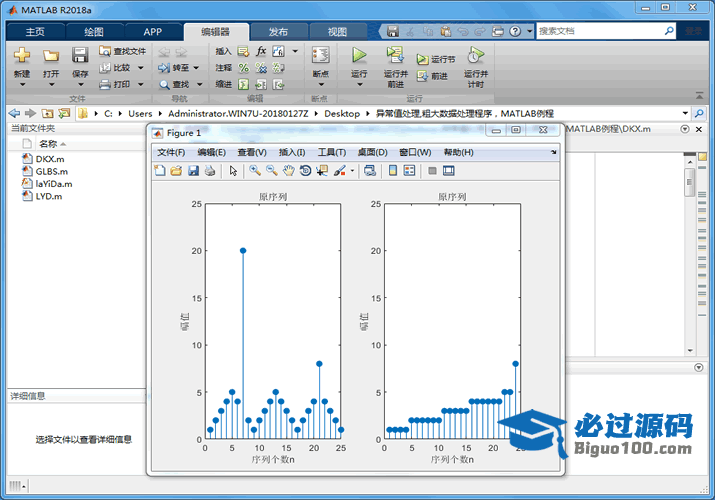Click Run and Time (运行并计时) icon
715x500 pixels.
pyautogui.click(x=475, y=56)
